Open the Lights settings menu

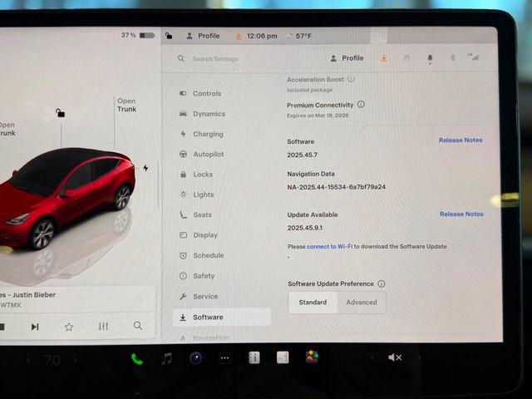(203, 195)
